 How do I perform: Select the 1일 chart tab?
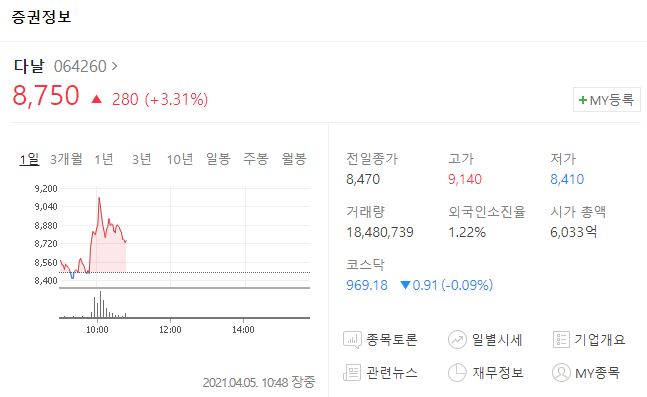click(29, 159)
